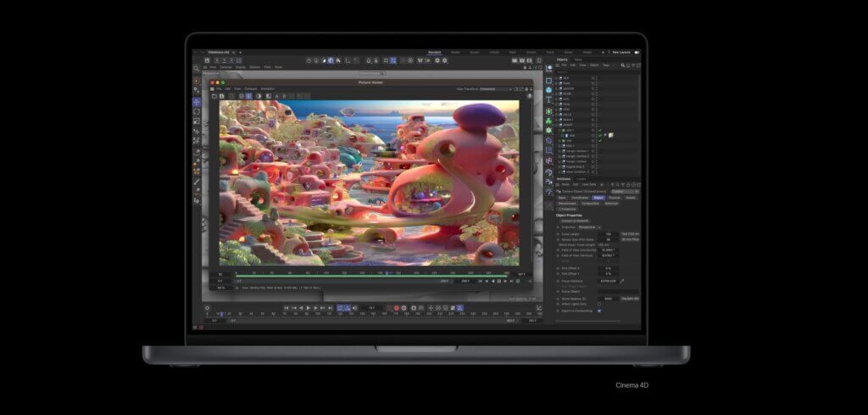Click the White Balance (K) value field
868x415 pixels.
(x=608, y=299)
